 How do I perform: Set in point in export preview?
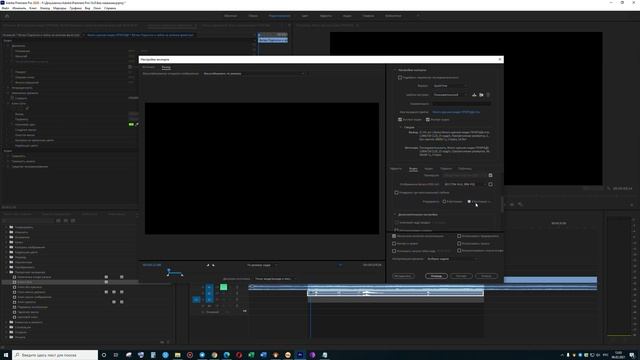(x=208, y=265)
